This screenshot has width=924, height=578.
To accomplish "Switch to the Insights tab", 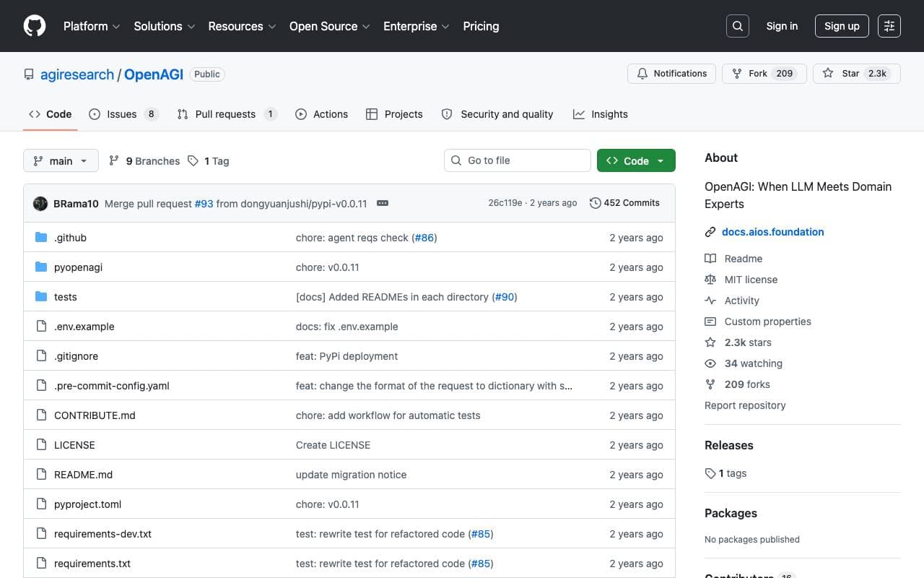I will (601, 114).
